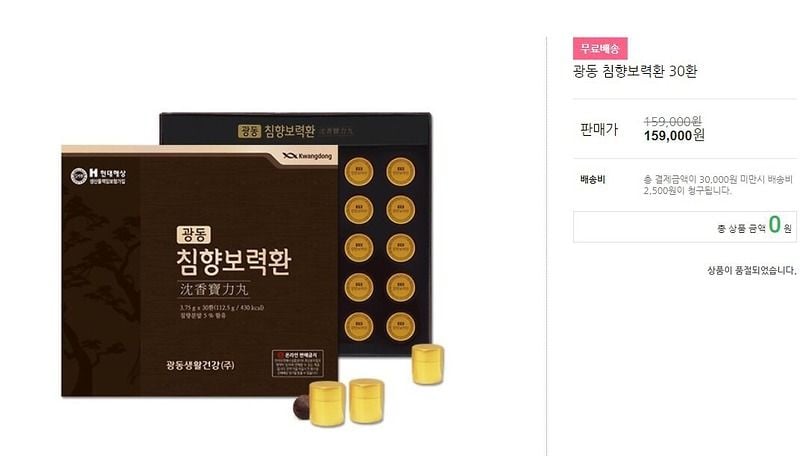Viewport: 800px width, 456px height.
Task: Click the 침향보력환 title on box front
Action: (234, 260)
